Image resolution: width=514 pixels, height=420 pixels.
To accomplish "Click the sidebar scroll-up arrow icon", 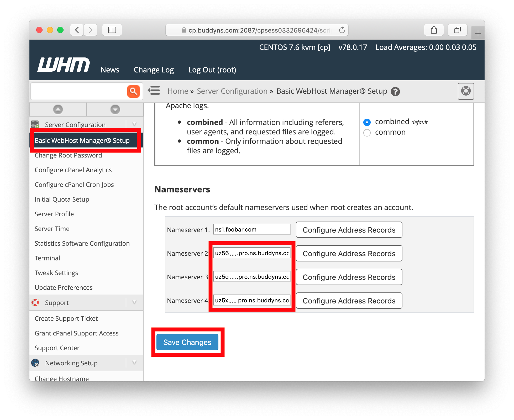I will coord(58,109).
